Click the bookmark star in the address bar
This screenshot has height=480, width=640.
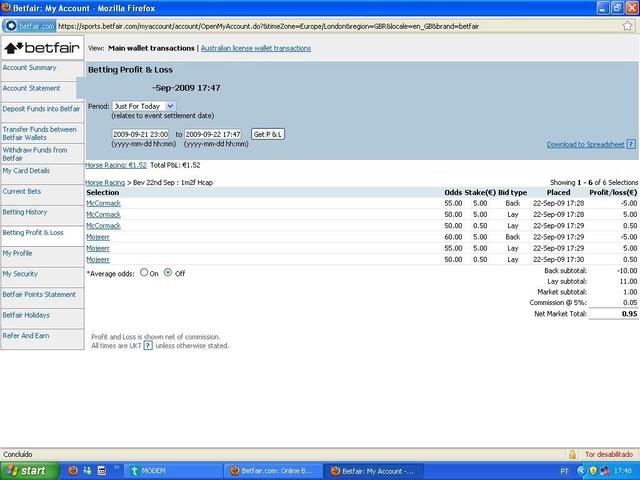point(628,26)
